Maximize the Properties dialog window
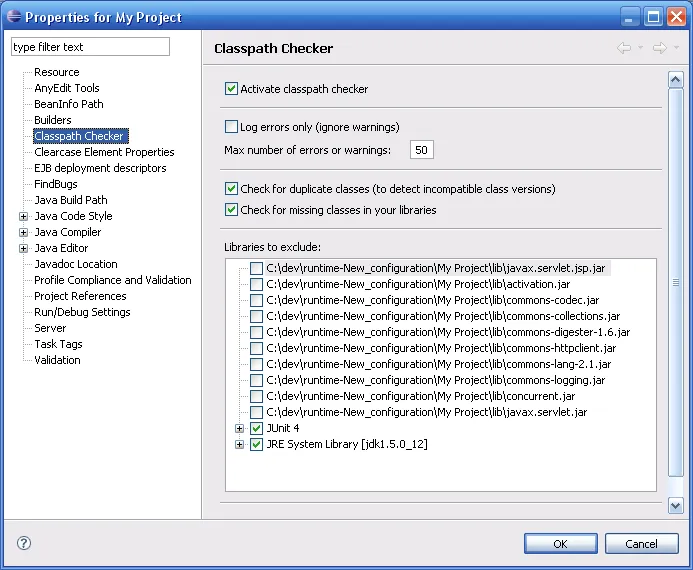693x570 pixels. click(653, 17)
